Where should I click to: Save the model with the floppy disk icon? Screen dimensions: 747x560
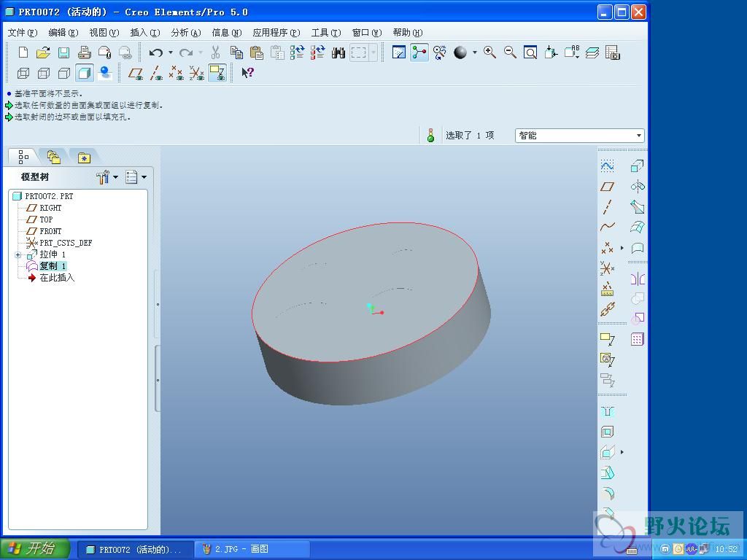(63, 52)
